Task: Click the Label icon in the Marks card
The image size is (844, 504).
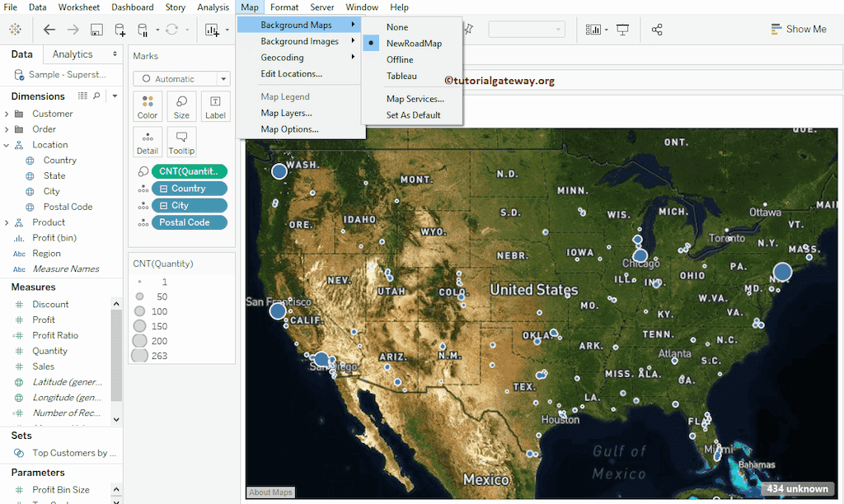Action: 215,106
